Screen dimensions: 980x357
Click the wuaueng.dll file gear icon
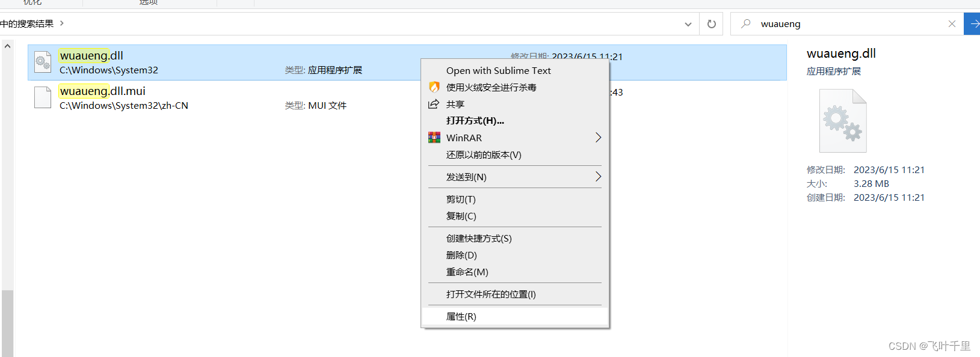(43, 62)
